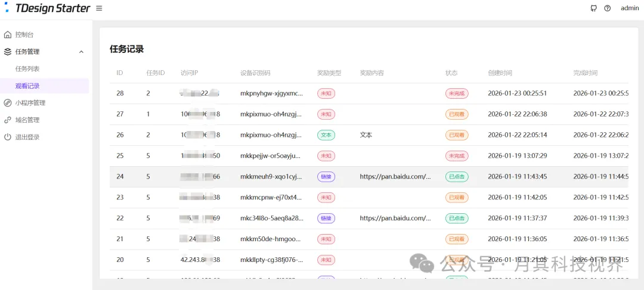Click device code mkkllpty-cg38fj076-...
This screenshot has width=644, height=290.
tap(272, 260)
